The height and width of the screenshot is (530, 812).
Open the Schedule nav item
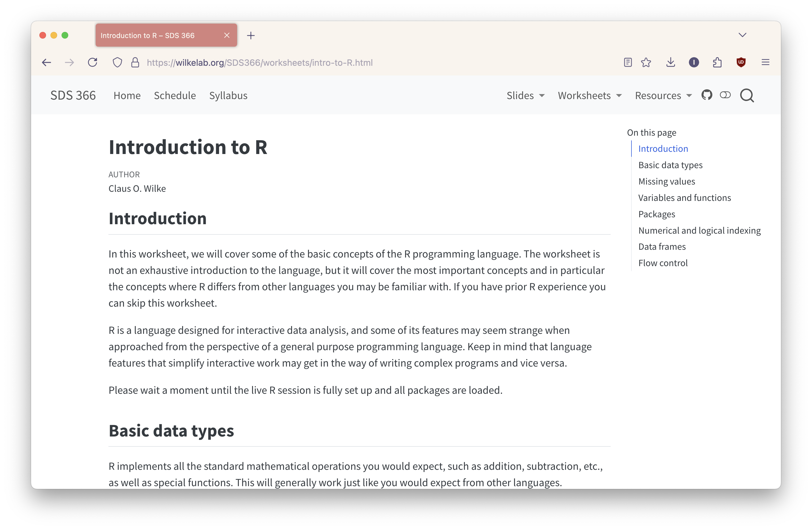tap(175, 95)
